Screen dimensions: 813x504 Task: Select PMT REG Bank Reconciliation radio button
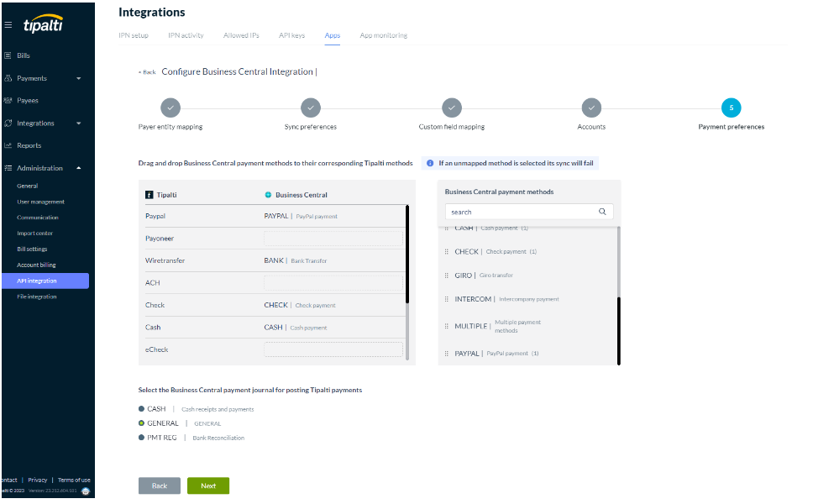click(x=142, y=438)
